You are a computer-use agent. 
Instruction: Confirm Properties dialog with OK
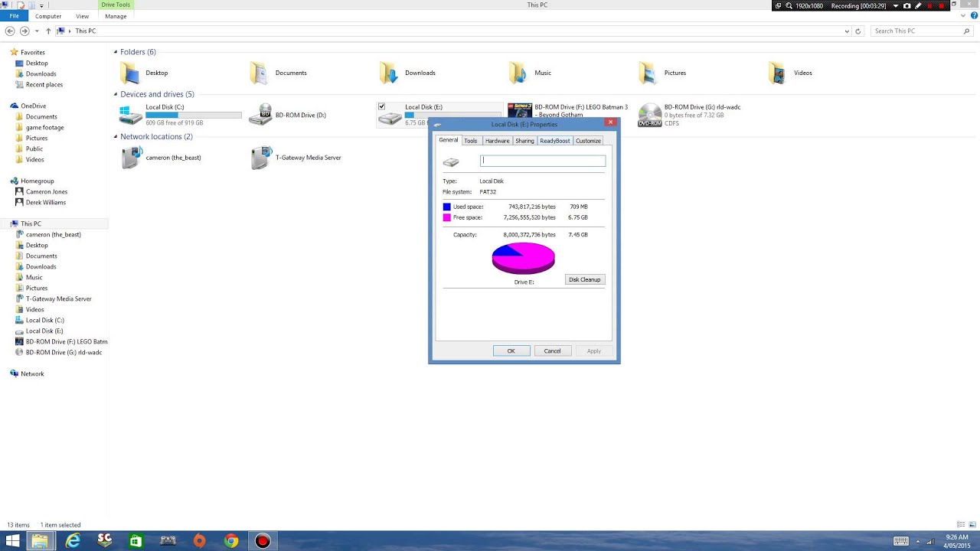(x=511, y=351)
